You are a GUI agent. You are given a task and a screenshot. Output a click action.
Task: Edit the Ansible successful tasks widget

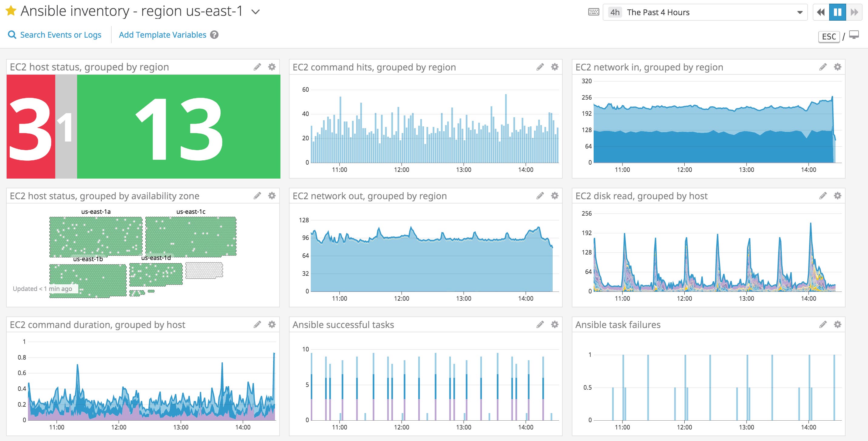[x=540, y=325]
